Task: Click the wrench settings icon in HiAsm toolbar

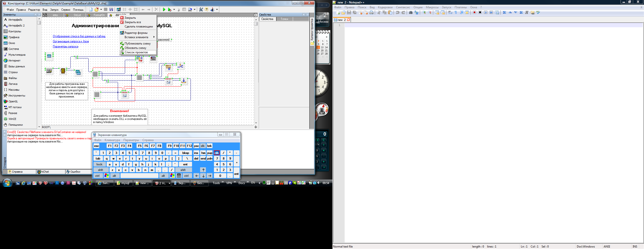Action: pyautogui.click(x=201, y=9)
